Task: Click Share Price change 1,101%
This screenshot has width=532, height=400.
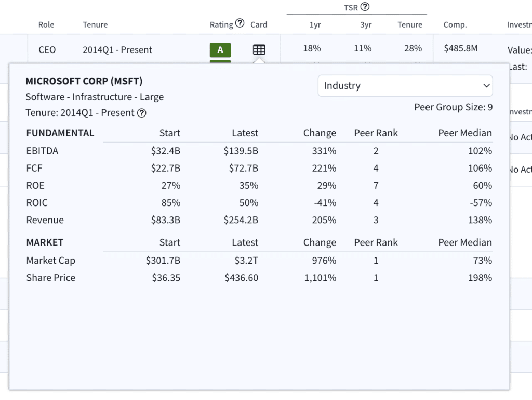Action: (320, 278)
